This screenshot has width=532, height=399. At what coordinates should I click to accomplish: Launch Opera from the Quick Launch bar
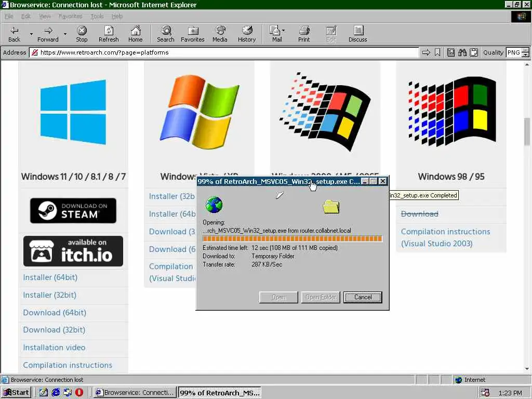click(79, 392)
